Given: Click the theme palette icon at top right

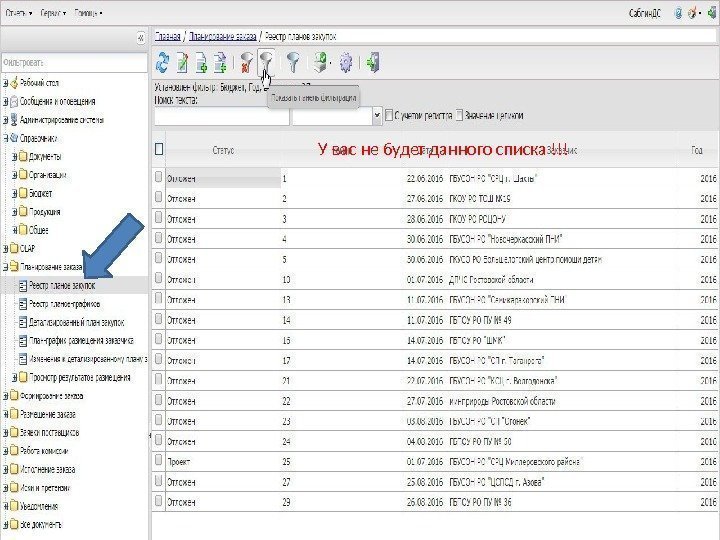Looking at the screenshot, I should pos(692,13).
